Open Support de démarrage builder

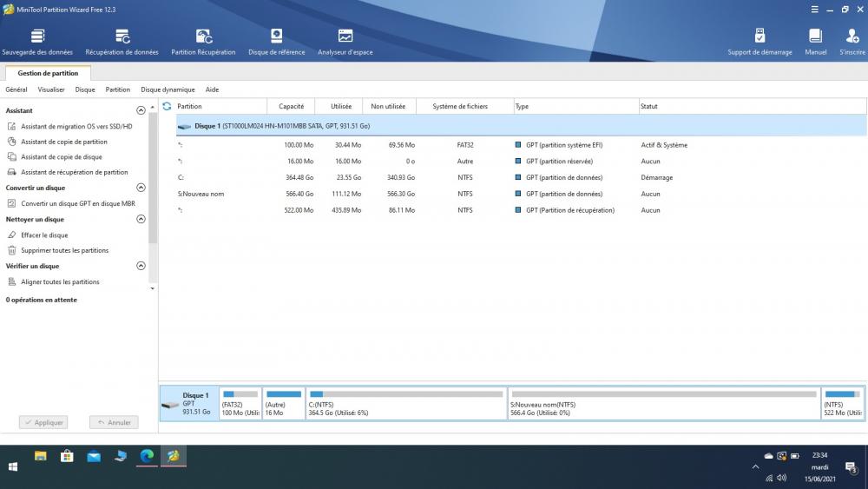[759, 42]
